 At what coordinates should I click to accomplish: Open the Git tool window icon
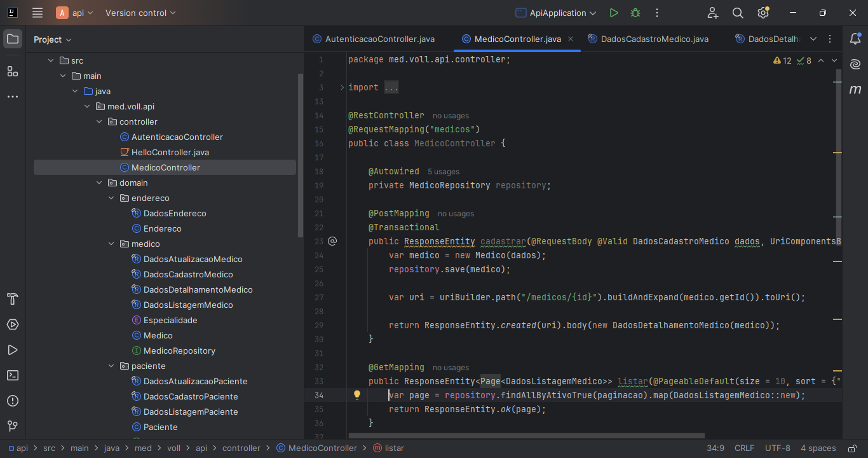[13, 426]
